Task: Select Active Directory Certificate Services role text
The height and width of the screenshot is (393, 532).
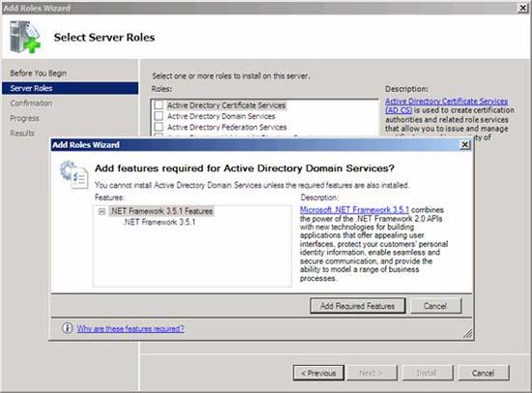Action: 226,106
